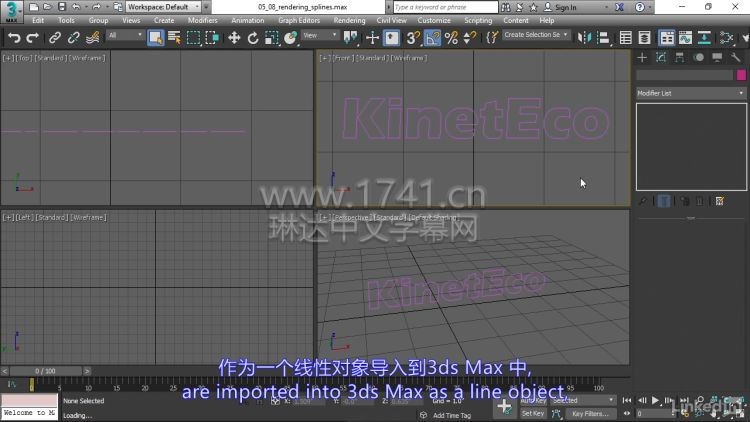Image resolution: width=750 pixels, height=422 pixels.
Task: Activate the Select Object tool
Action: [x=155, y=37]
